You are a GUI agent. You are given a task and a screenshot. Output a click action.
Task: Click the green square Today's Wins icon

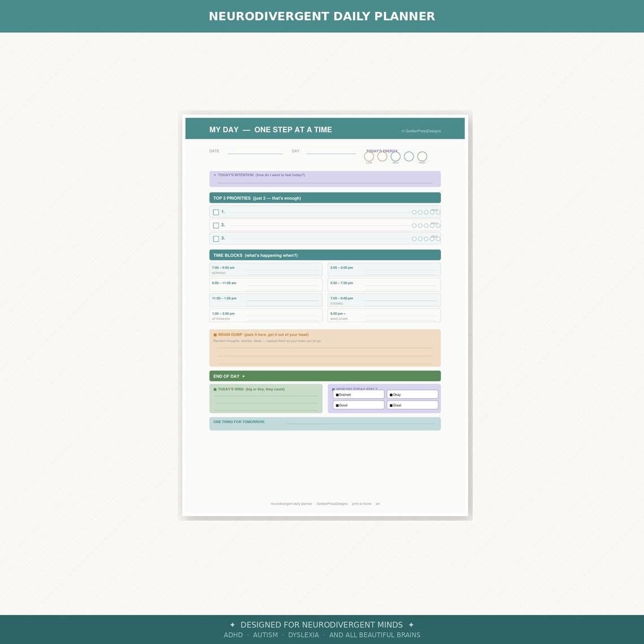tap(215, 389)
